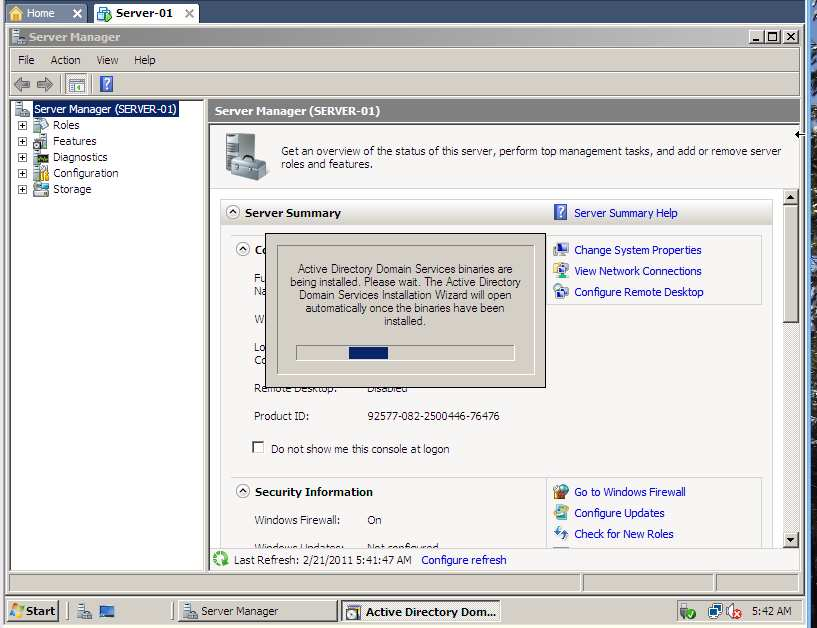Click the Configuration node icon

41,173
